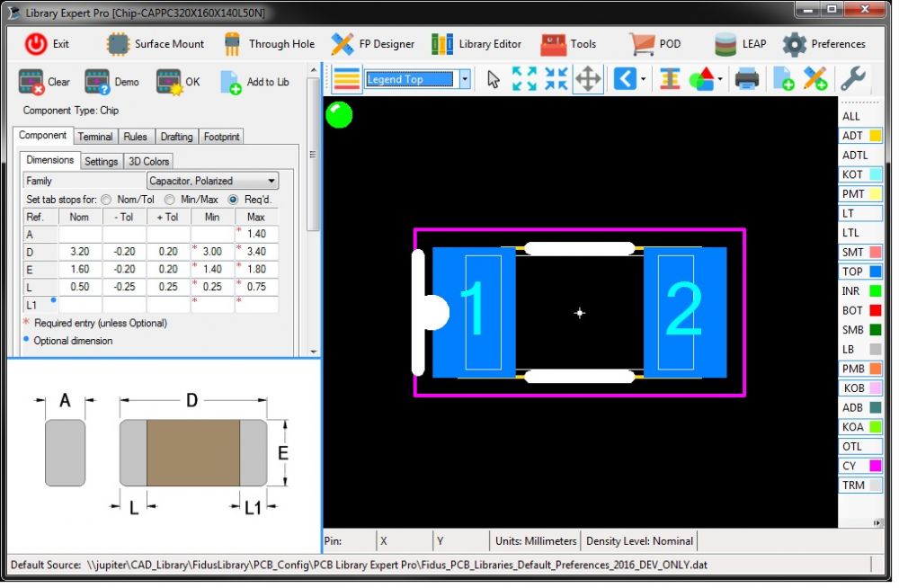Screen dimensions: 899x588
Task: Open the wrench settings icon
Action: pyautogui.click(x=851, y=79)
